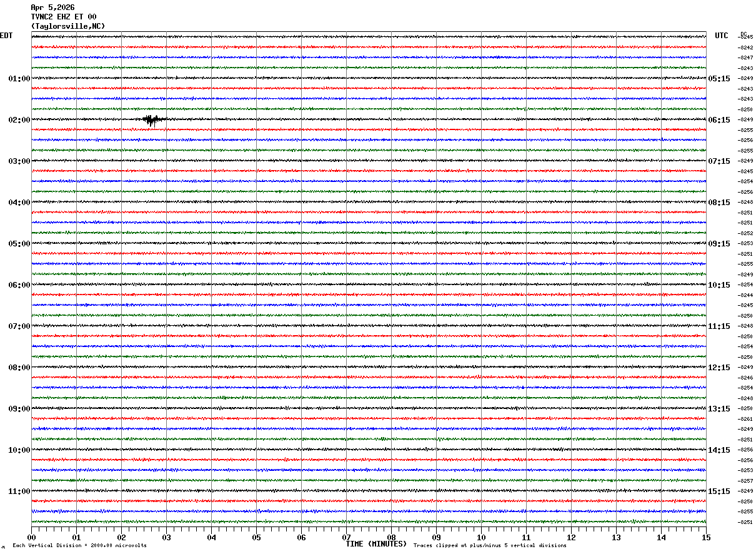Select the "09:00" EDT row label
Image resolution: width=756 pixels, height=554 pixels.
point(19,409)
